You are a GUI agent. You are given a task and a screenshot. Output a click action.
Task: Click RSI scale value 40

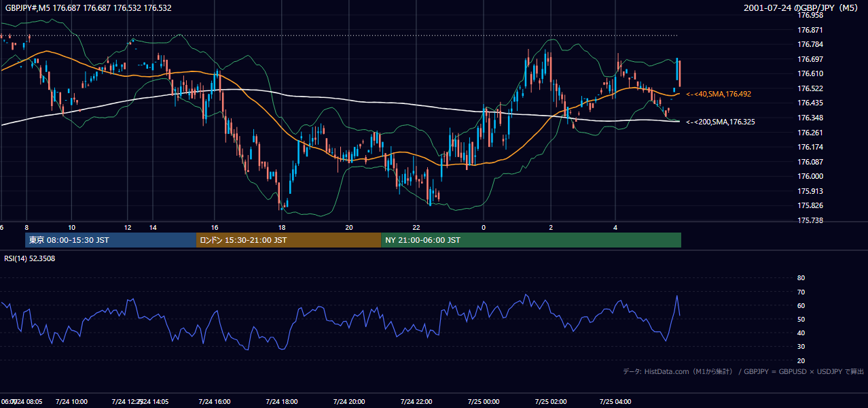coord(801,333)
